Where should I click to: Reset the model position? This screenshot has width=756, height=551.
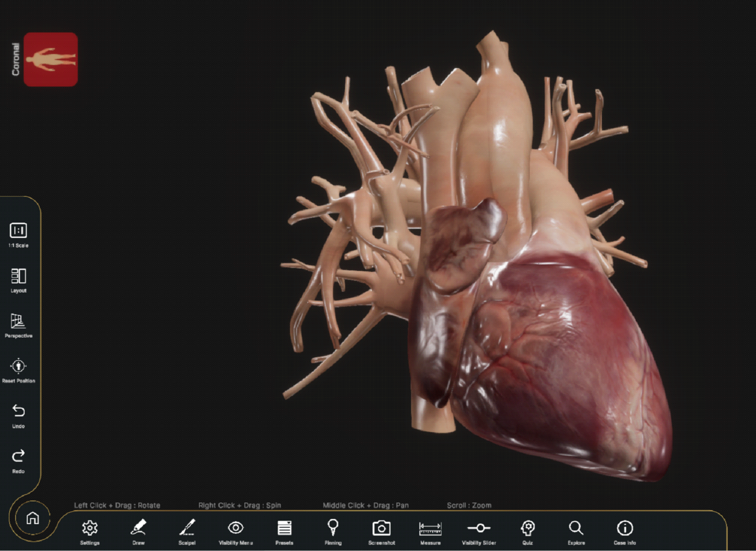point(19,366)
